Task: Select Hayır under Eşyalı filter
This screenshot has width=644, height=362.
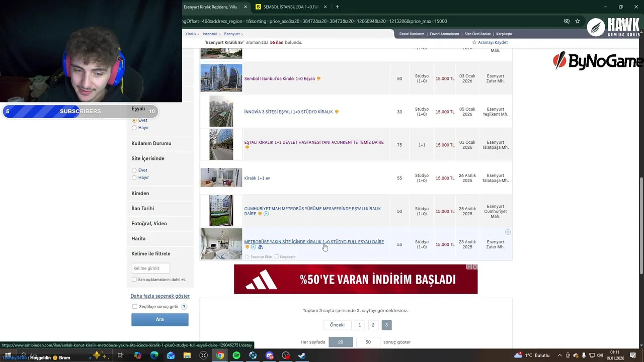Action: point(134,128)
